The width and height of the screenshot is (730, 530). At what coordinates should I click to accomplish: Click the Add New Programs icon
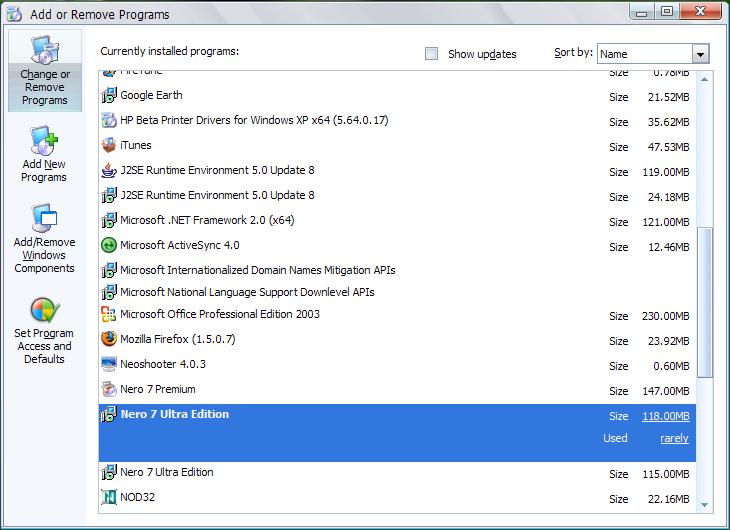point(44,140)
